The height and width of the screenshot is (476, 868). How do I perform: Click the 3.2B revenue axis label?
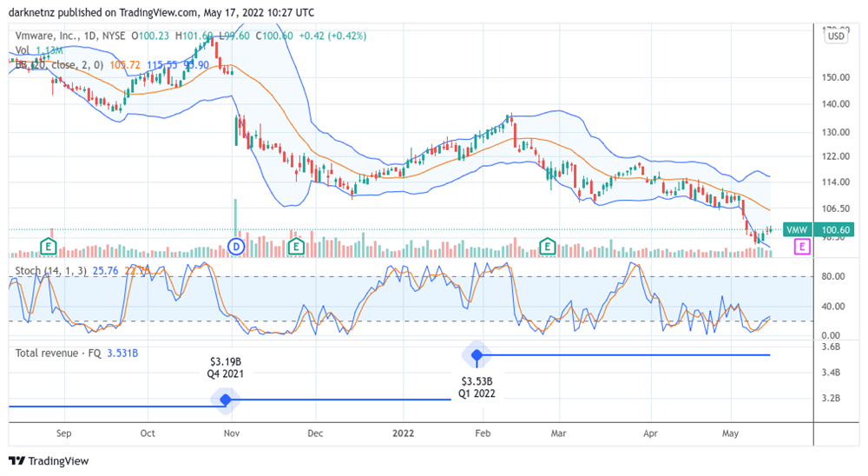[x=831, y=398]
